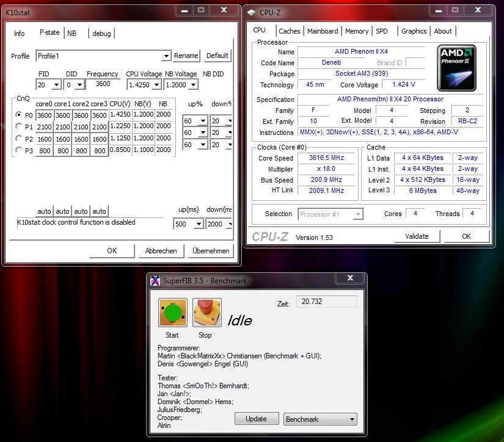Viewport: 504px width, 442px height.
Task: Switch to the Info tab in K10stat
Action: coord(20,34)
